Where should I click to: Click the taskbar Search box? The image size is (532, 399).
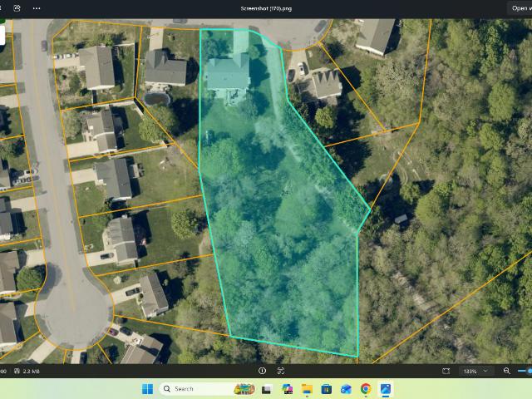click(207, 389)
